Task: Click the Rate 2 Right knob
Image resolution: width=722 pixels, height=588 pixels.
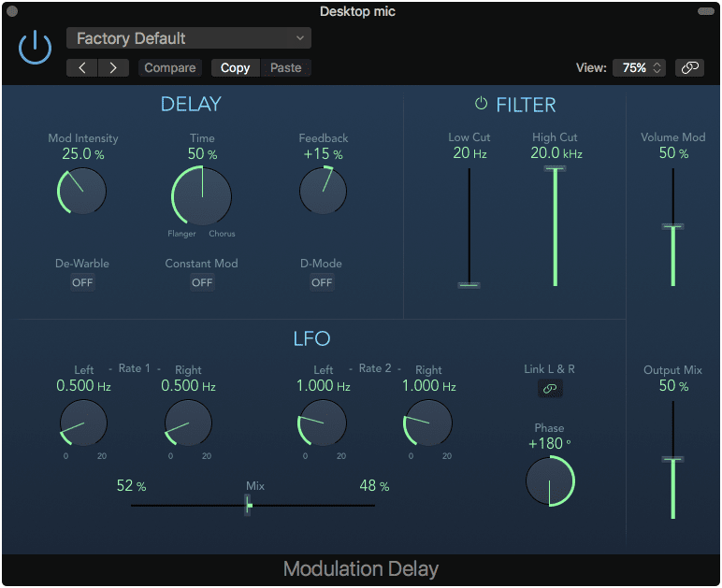Action: (427, 423)
